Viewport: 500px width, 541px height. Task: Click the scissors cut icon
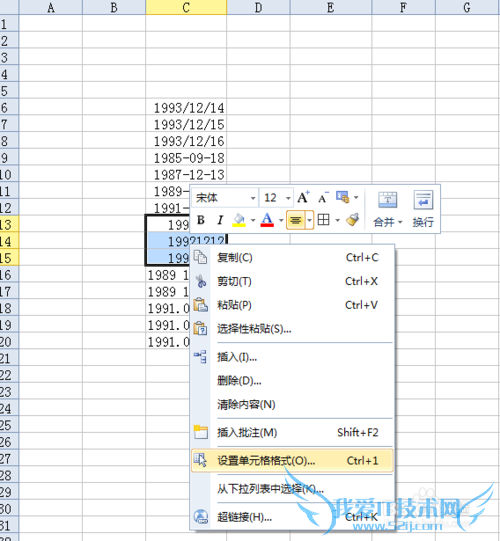(200, 281)
